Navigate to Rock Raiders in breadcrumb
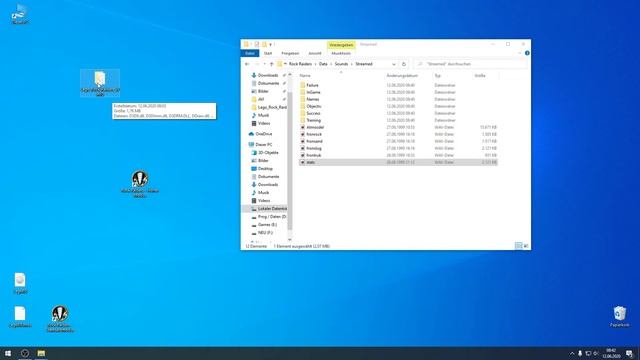 [300, 64]
